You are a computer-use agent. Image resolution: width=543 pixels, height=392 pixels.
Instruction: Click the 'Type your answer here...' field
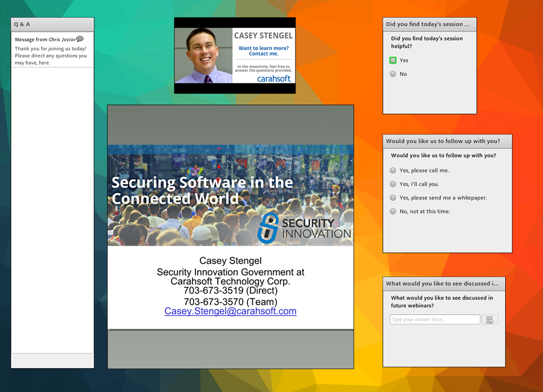point(435,320)
